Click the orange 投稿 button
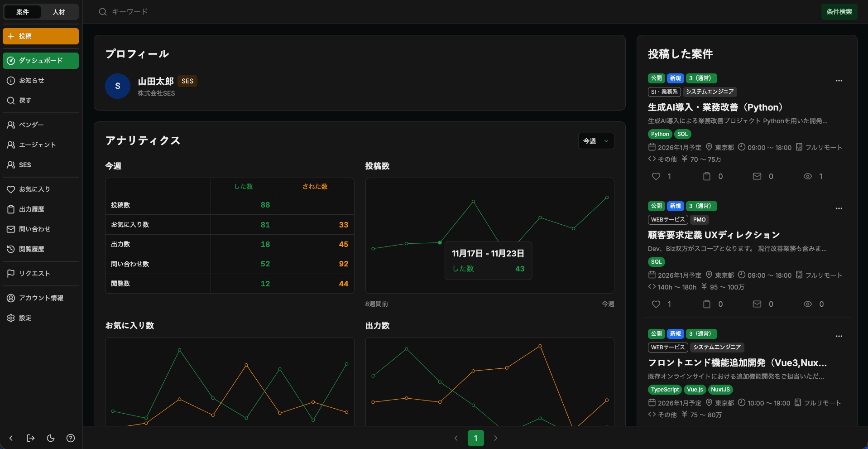Screen dimensions: 868x449 coord(41,36)
